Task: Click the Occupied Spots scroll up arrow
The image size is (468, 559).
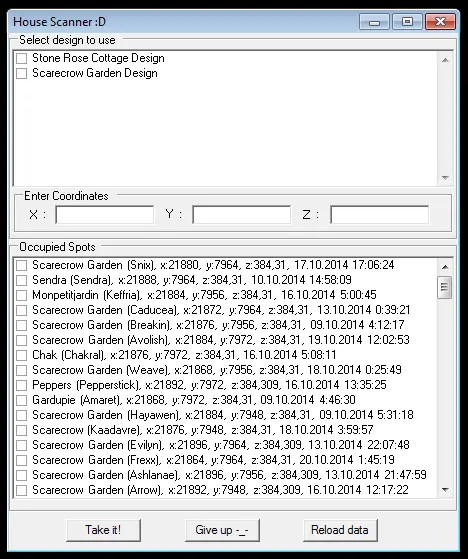Action: 445,266
